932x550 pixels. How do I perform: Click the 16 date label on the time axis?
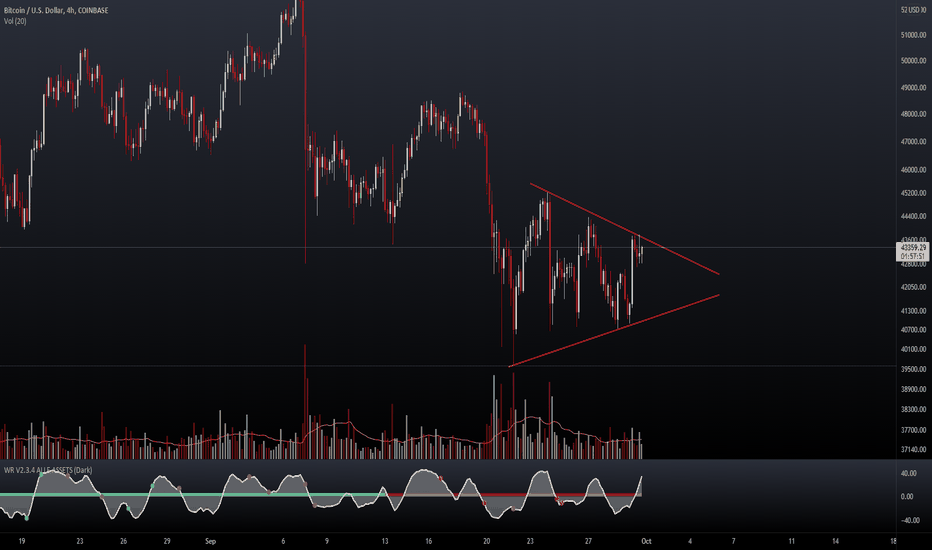pos(429,542)
